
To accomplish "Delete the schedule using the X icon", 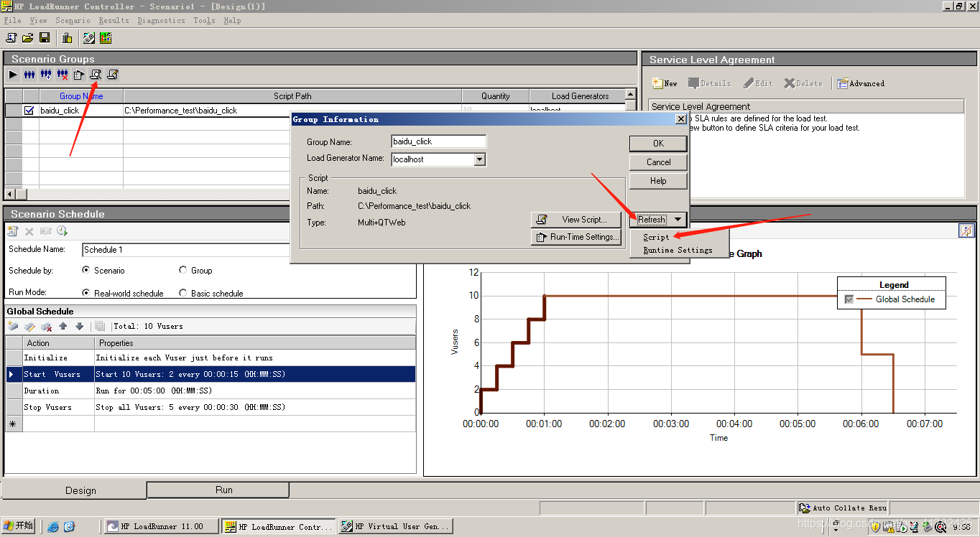I will (x=29, y=230).
